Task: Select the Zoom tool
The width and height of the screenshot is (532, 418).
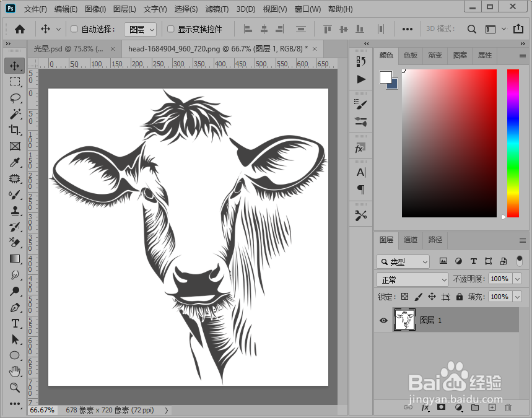Action: [x=15, y=388]
